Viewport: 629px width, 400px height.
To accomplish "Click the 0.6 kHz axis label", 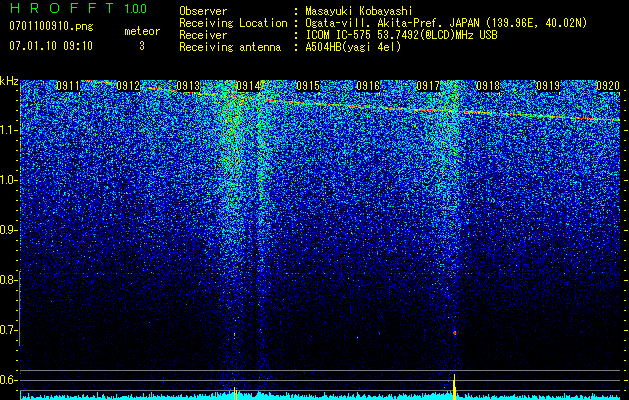I will [x=9, y=380].
